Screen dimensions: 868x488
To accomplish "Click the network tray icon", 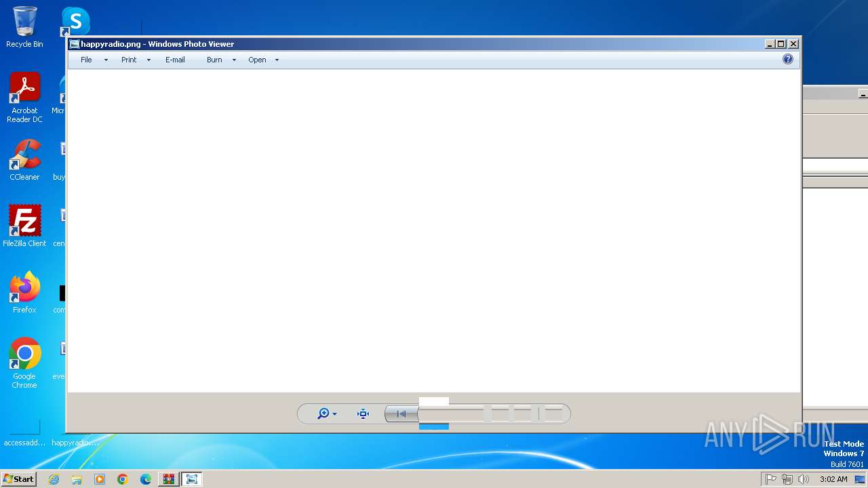I will [x=787, y=479].
